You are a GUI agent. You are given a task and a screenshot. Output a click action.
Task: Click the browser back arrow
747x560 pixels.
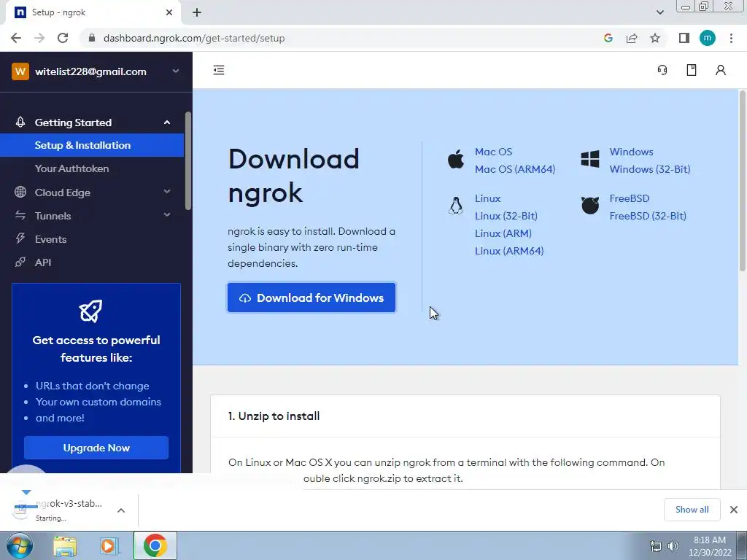[x=16, y=38]
